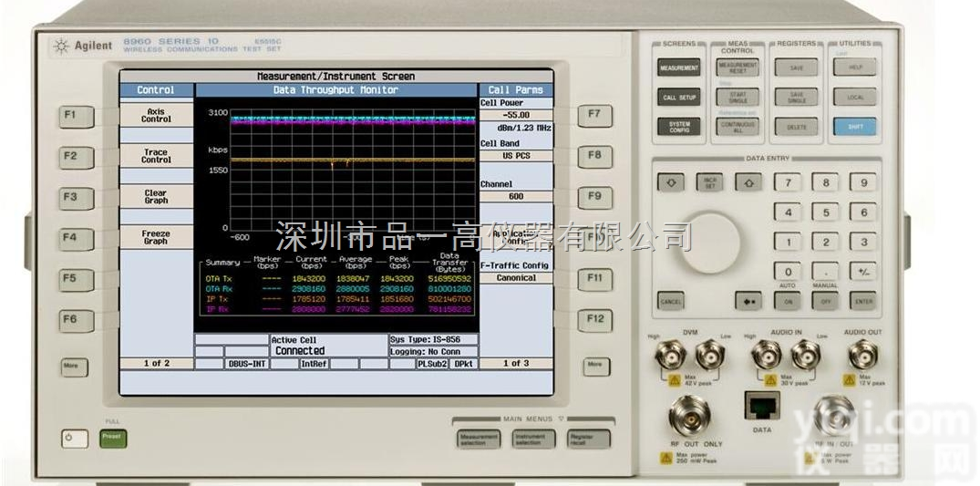The width and height of the screenshot is (980, 486).
Task: Select the Channel 600 field
Action: click(x=516, y=196)
